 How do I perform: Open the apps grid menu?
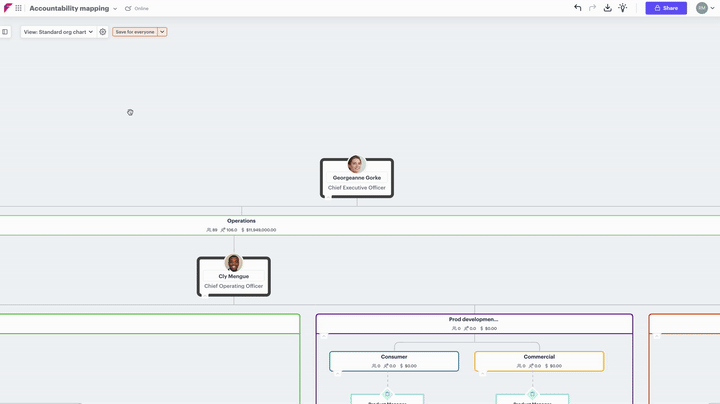(18, 8)
